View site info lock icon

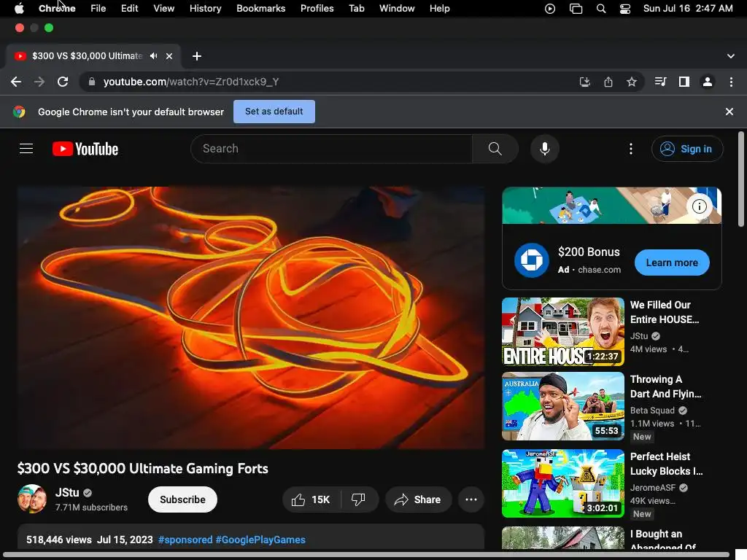point(92,82)
